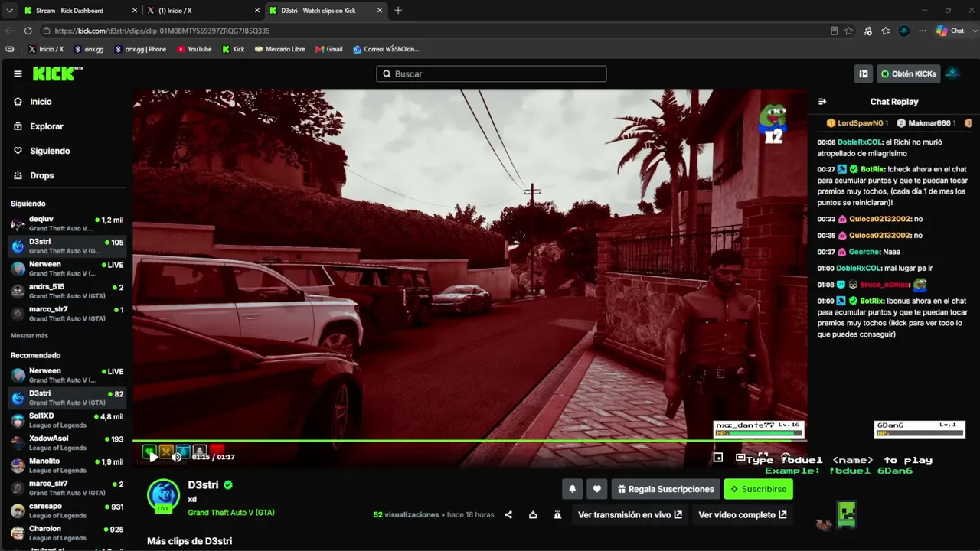Open the Gmail bookmark

[329, 49]
